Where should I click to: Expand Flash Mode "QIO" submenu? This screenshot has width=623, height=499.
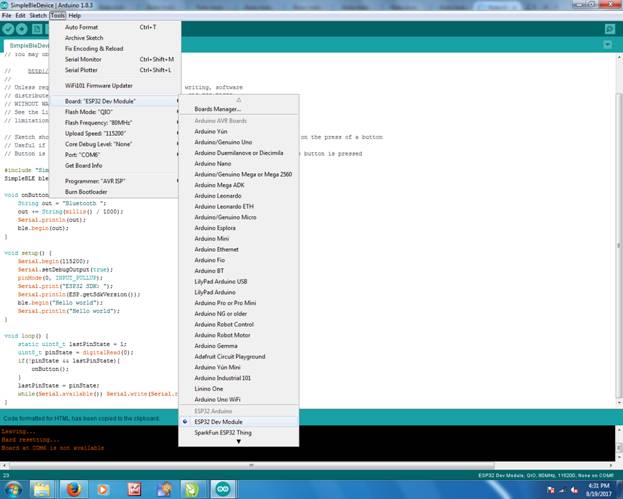115,112
